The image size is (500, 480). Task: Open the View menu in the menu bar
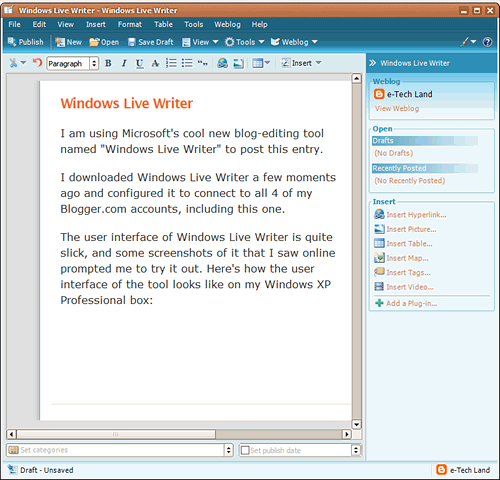tap(65, 24)
